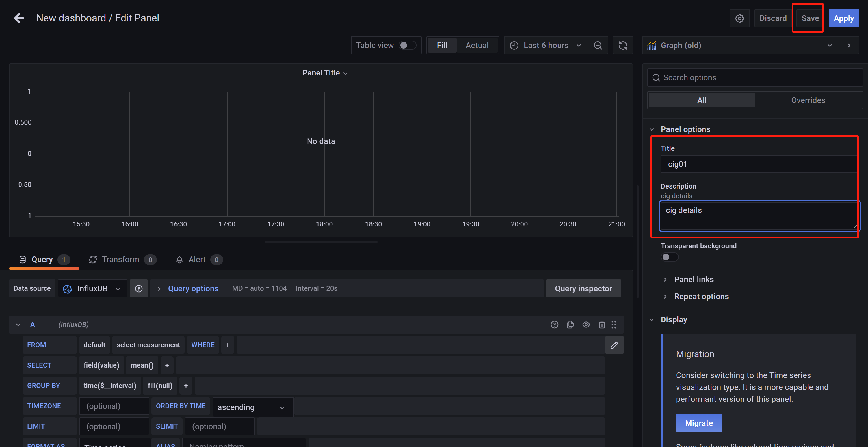
Task: Expand Repeat options section
Action: point(701,296)
